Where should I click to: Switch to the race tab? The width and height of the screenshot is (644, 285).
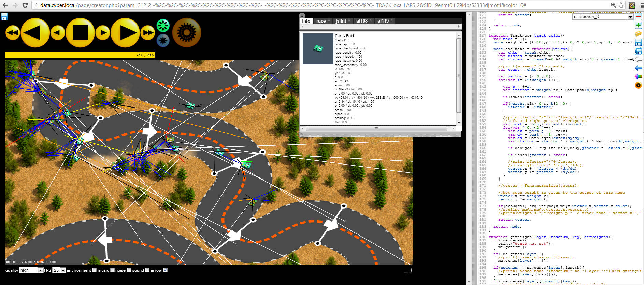[321, 21]
